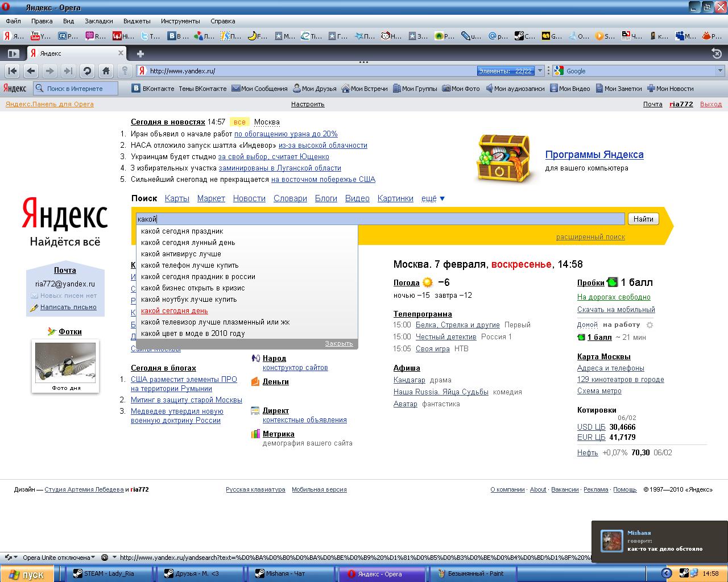728x582 pixels.
Task: Click the weather sun icon
Action: coord(428,282)
